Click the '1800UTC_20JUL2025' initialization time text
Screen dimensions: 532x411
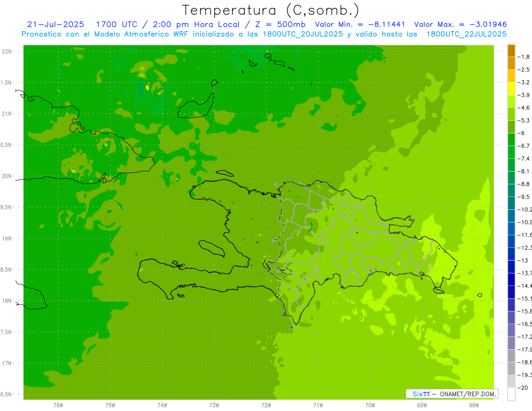(303, 34)
